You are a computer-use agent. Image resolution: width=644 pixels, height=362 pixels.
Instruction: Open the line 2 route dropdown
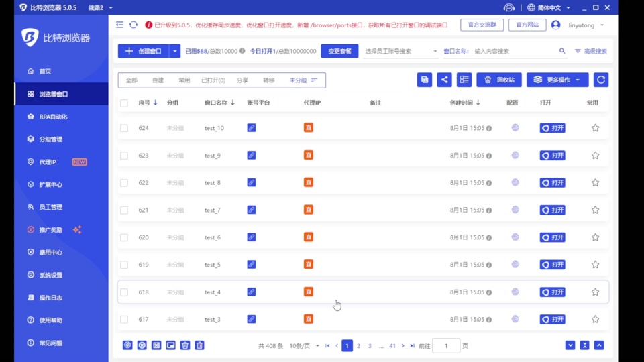click(x=100, y=8)
